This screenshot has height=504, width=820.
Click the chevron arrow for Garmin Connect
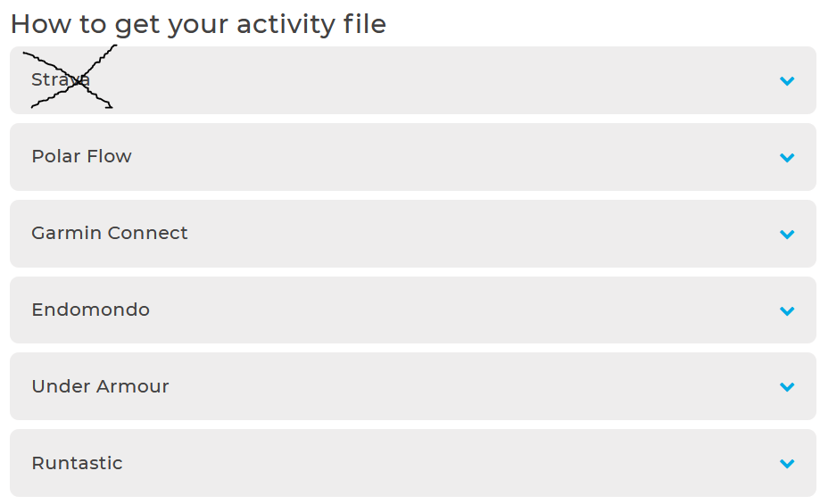786,235
